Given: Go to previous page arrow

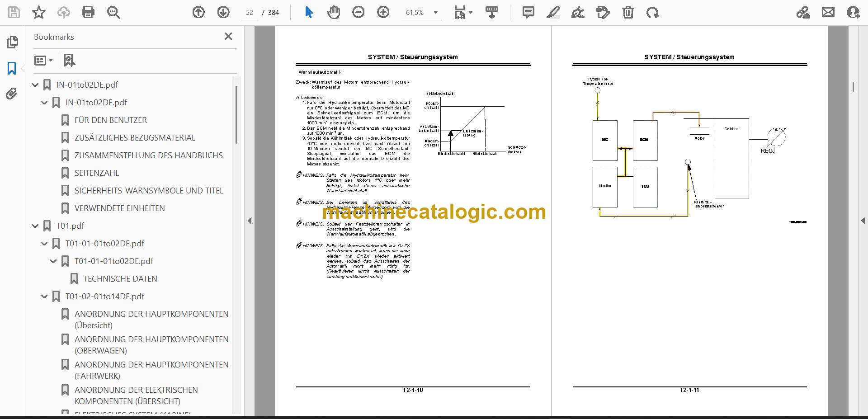Looking at the screenshot, I should pyautogui.click(x=198, y=12).
